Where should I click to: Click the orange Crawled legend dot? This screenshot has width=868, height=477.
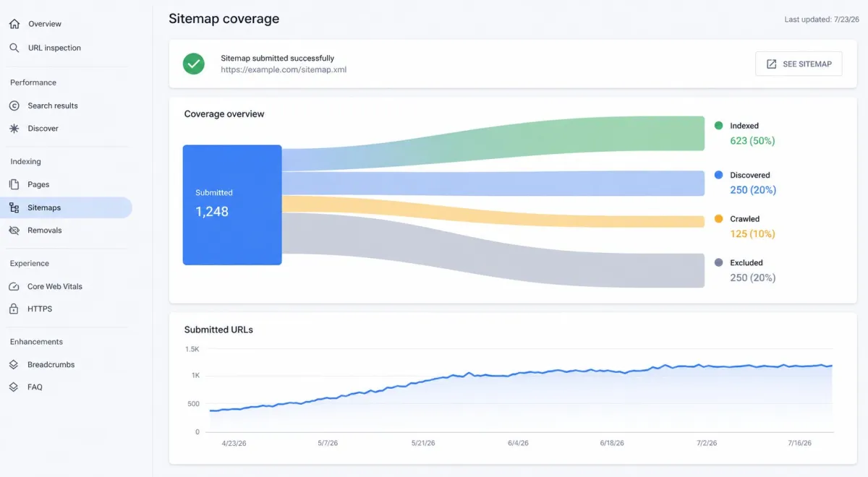click(718, 218)
